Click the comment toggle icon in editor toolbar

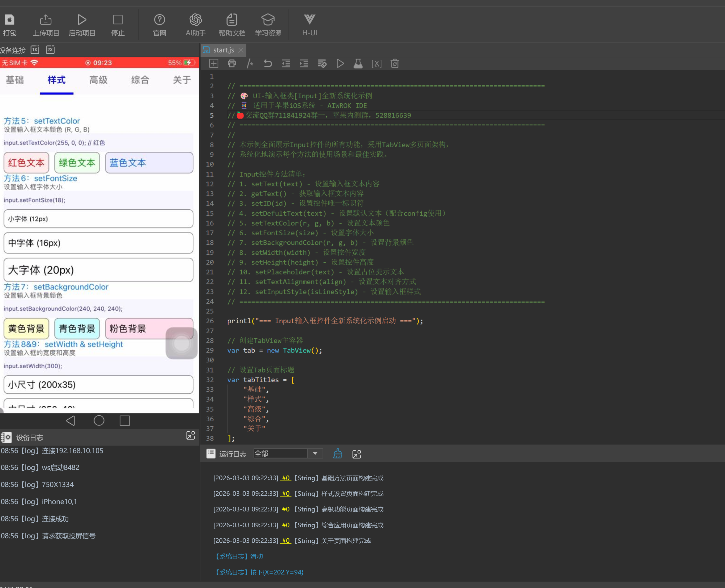(250, 64)
